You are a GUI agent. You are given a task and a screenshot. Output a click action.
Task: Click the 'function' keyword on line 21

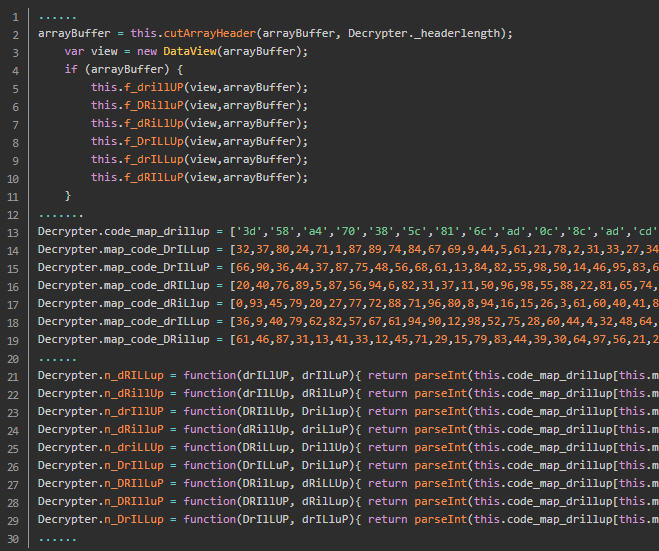(210, 375)
